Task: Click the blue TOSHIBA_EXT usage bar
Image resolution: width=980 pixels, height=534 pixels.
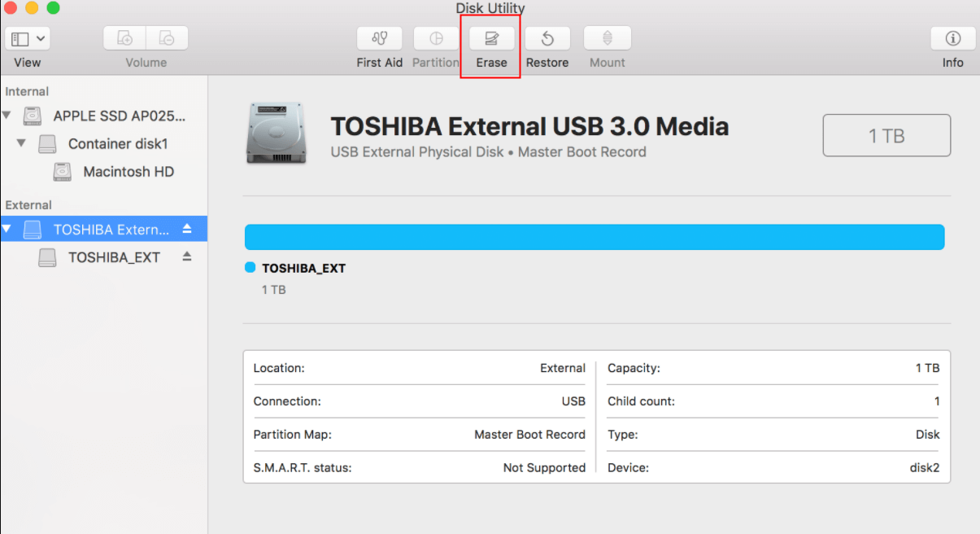Action: coord(594,237)
